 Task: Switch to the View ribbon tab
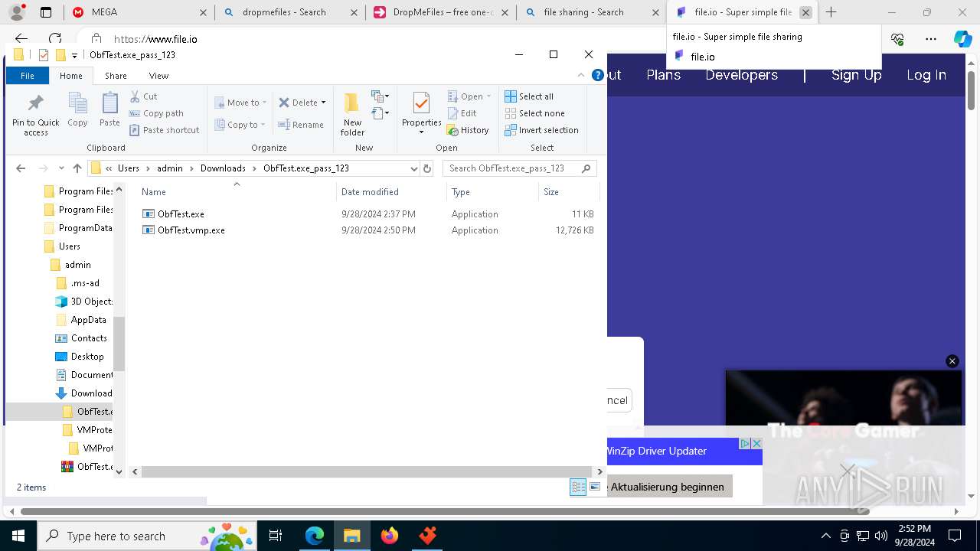[x=158, y=76]
